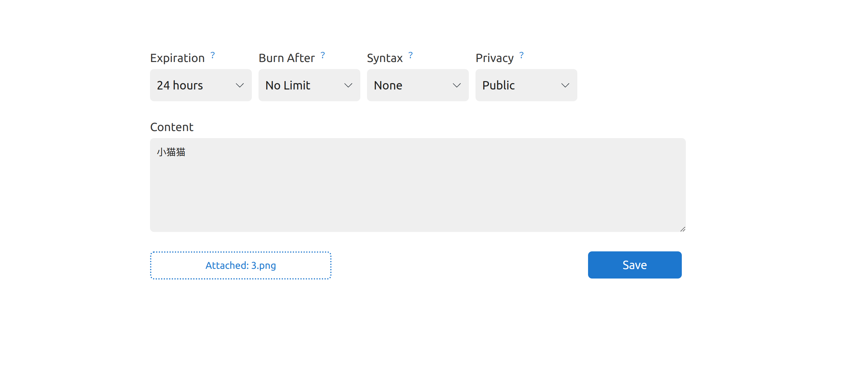The image size is (868, 366).
Task: Click the Expiration label text
Action: tap(177, 58)
